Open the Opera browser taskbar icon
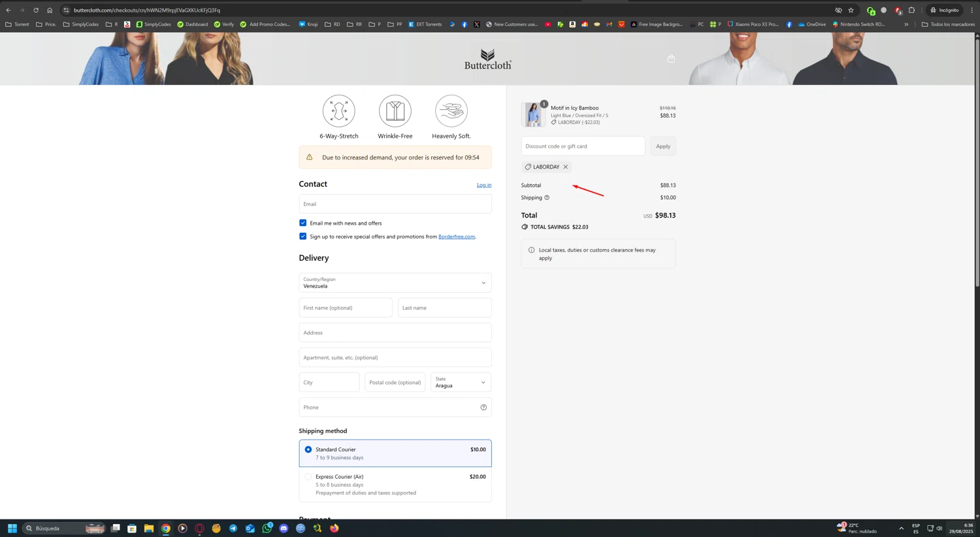The height and width of the screenshot is (537, 980). (199, 528)
